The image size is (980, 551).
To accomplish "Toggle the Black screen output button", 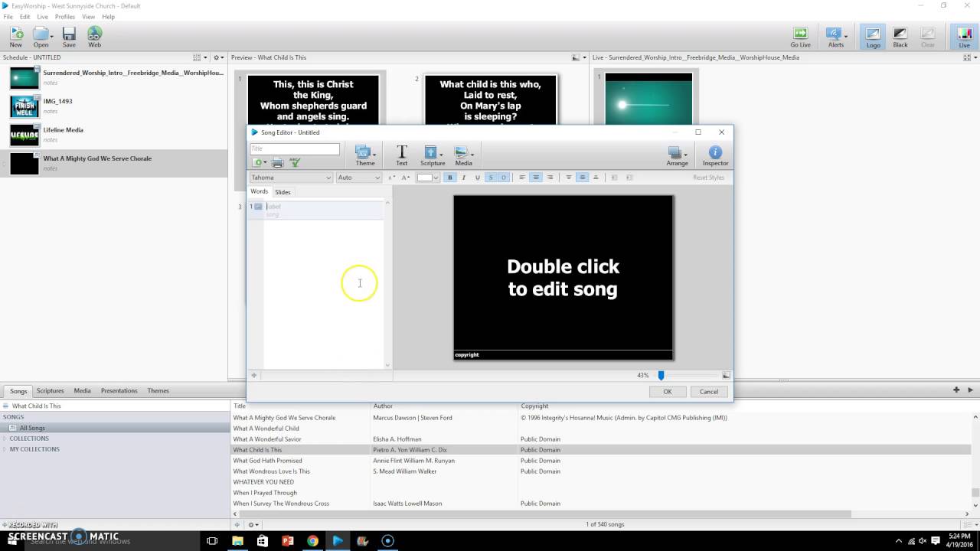I will click(900, 37).
